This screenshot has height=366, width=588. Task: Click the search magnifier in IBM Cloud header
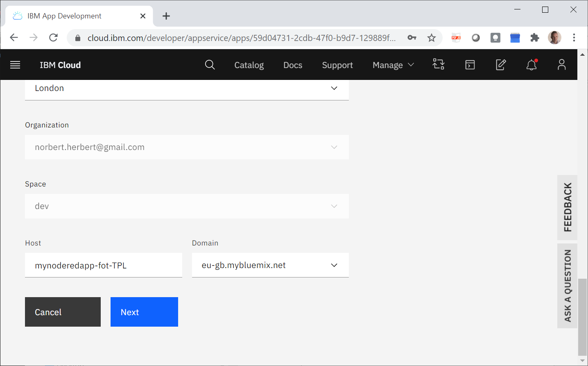coord(210,65)
